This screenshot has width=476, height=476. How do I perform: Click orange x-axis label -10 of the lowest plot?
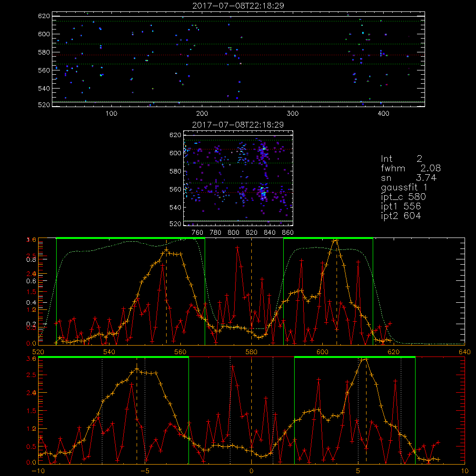click(x=38, y=471)
